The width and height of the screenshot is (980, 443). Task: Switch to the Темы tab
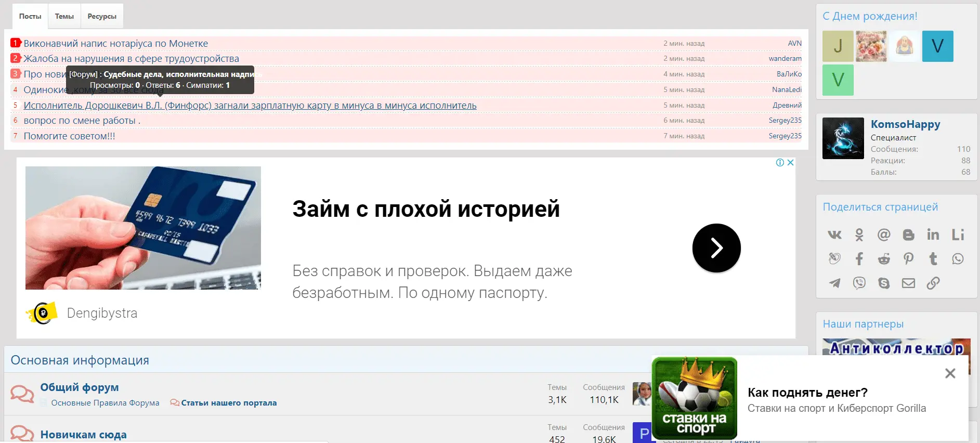[64, 16]
